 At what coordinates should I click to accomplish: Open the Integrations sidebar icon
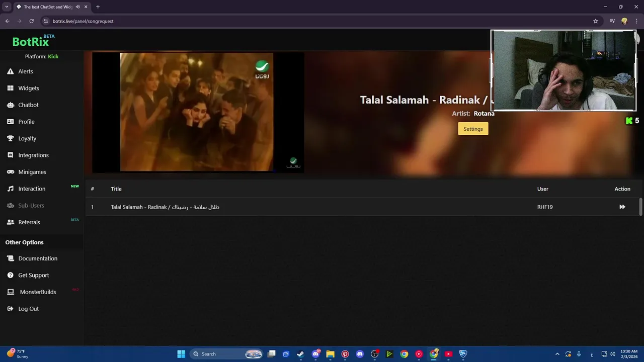pyautogui.click(x=10, y=155)
